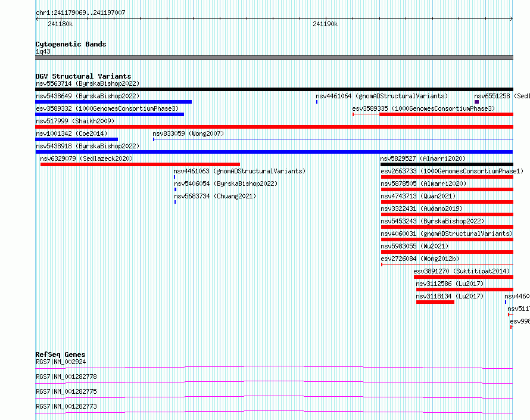Open esv2726084 (Wong2012b) variant label
The image size is (530, 420).
coord(420,259)
